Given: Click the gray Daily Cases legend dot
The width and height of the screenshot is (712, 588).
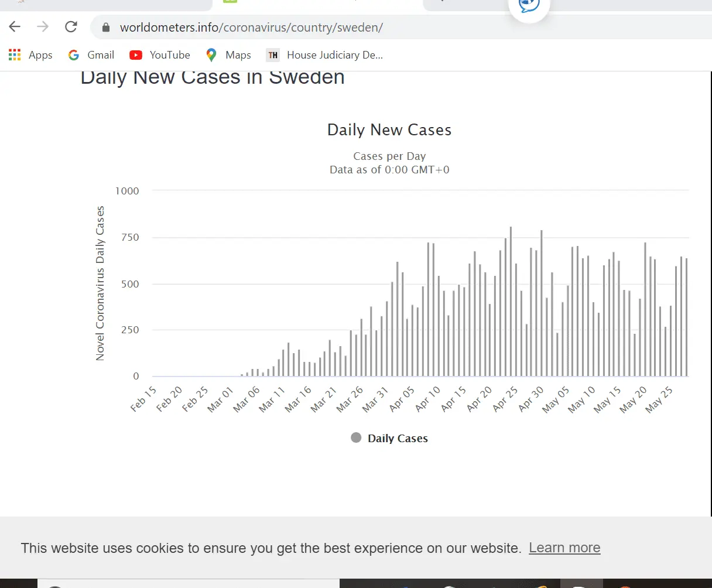Looking at the screenshot, I should pos(356,438).
